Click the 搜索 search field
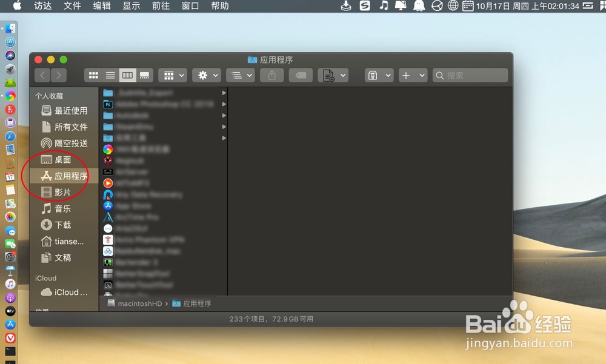 [470, 75]
